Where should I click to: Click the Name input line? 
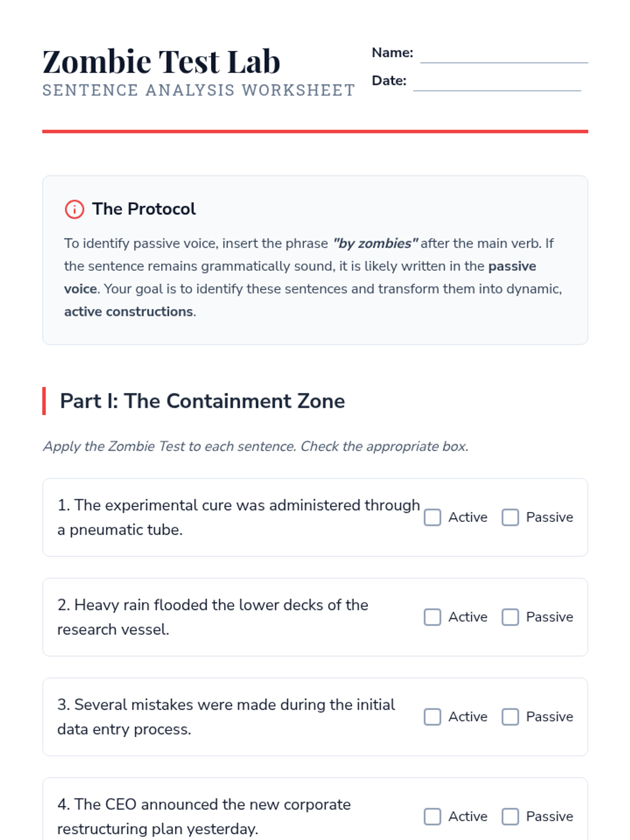(503, 55)
